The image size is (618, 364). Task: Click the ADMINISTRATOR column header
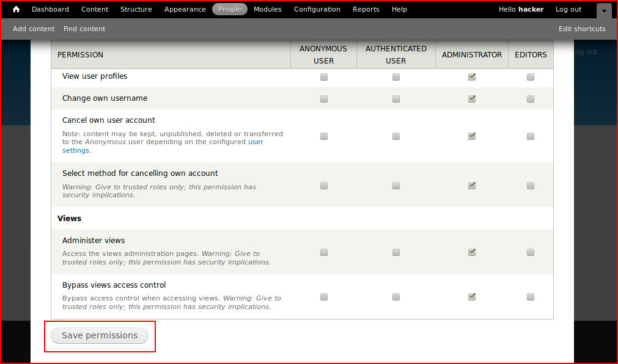coord(472,55)
